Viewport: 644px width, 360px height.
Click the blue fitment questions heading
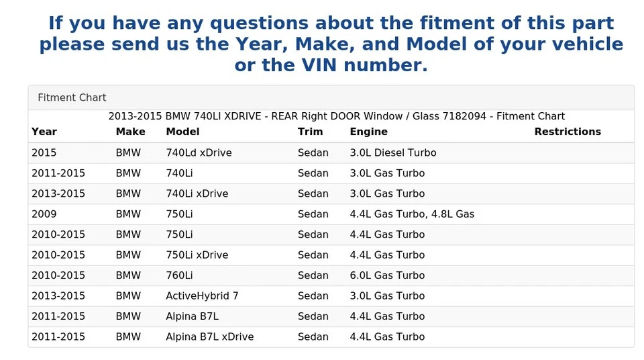click(331, 44)
